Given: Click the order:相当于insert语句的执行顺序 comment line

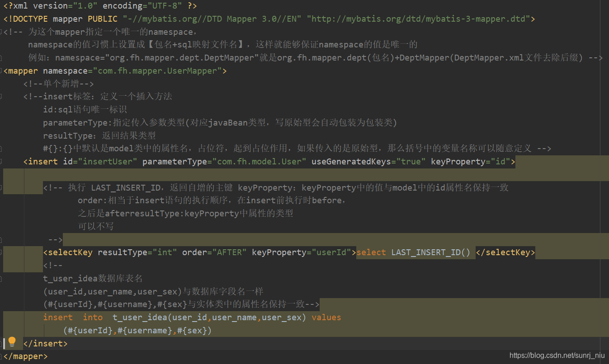Looking at the screenshot, I should click(212, 201).
